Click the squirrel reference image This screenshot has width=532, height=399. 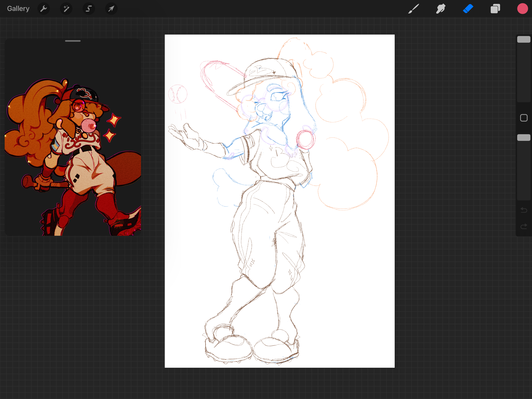point(73,156)
